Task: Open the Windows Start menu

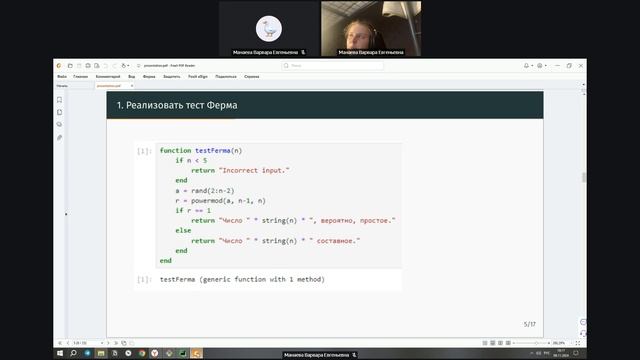Action: pyautogui.click(x=60, y=353)
